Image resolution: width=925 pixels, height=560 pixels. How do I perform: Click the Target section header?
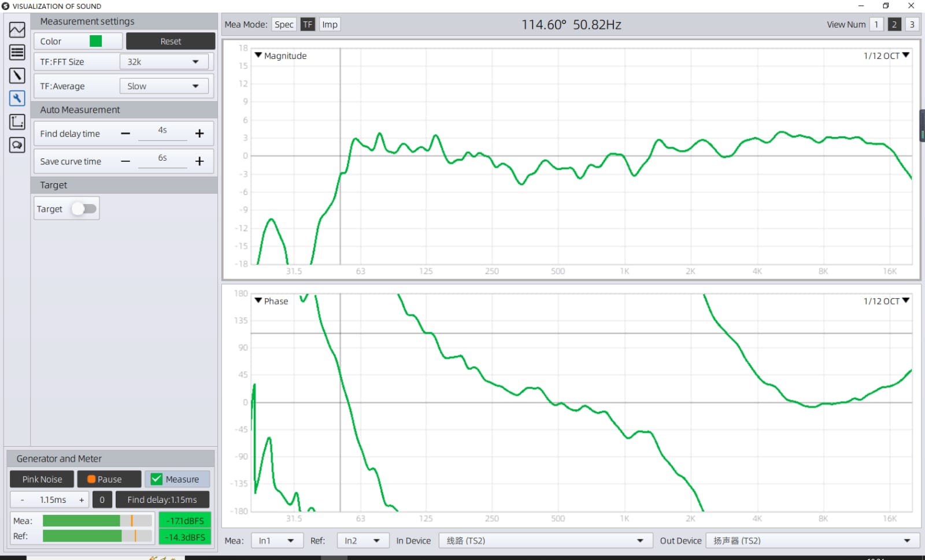click(x=124, y=185)
